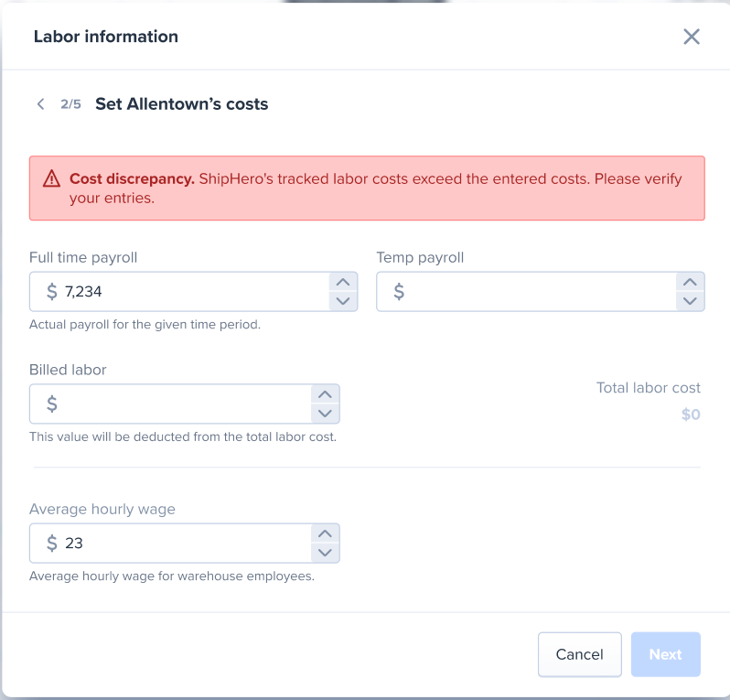Increment Temp payroll value

[x=690, y=282]
